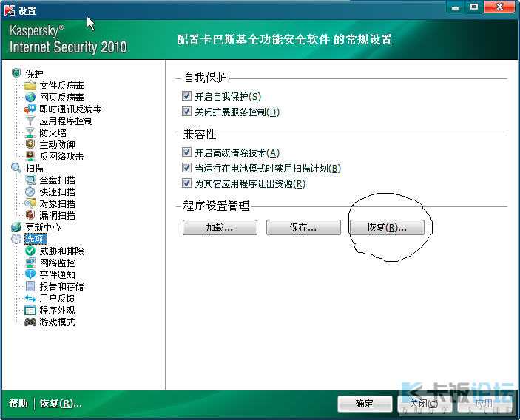Select the 即时通讯反病毒 tree item
The width and height of the screenshot is (520, 420).
70,109
